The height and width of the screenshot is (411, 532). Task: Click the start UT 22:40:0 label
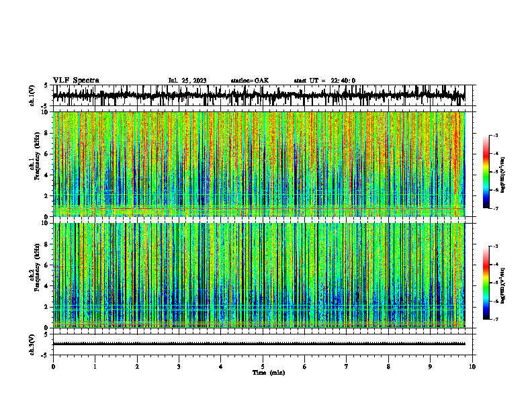pos(324,81)
